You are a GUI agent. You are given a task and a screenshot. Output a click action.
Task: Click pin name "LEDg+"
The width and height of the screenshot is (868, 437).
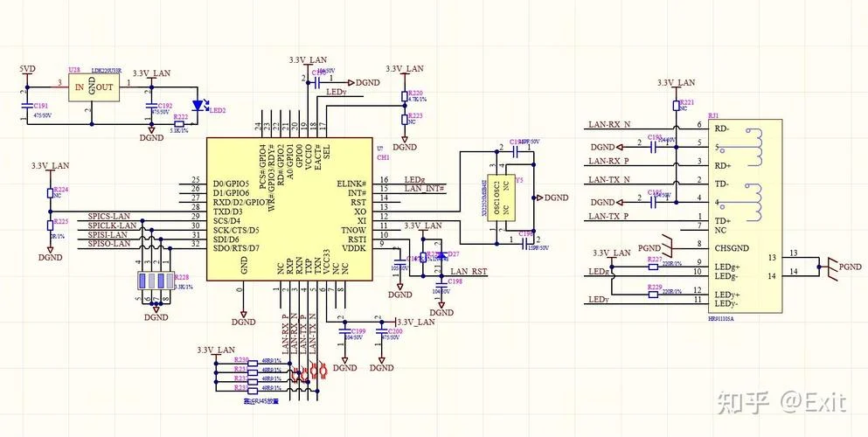coord(727,267)
